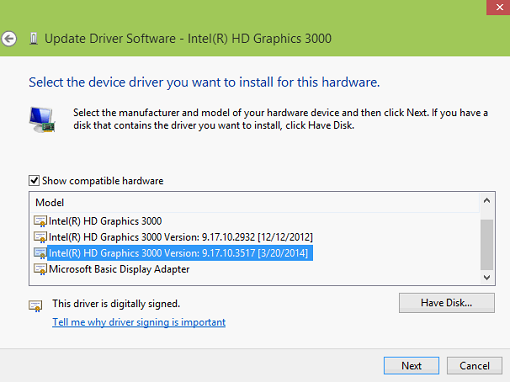Click the certificate icon for version 9.17.10.2932

click(40, 237)
